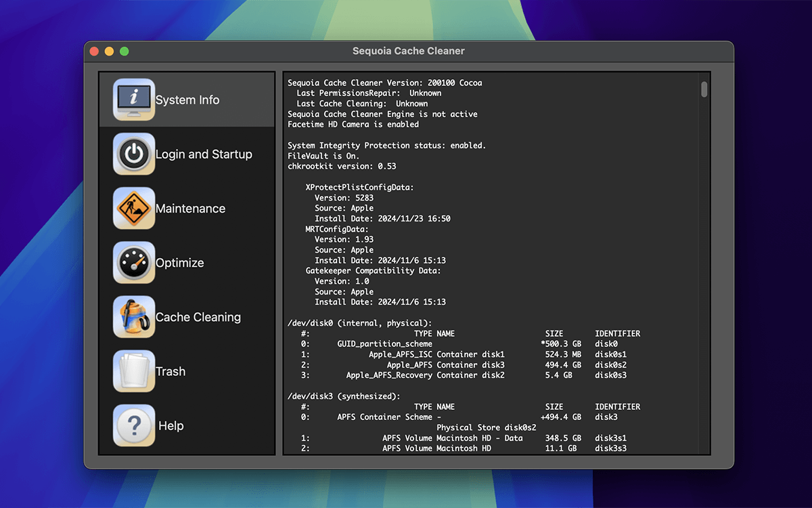
Task: Click the 'disk3s3' identifier
Action: 611,448
